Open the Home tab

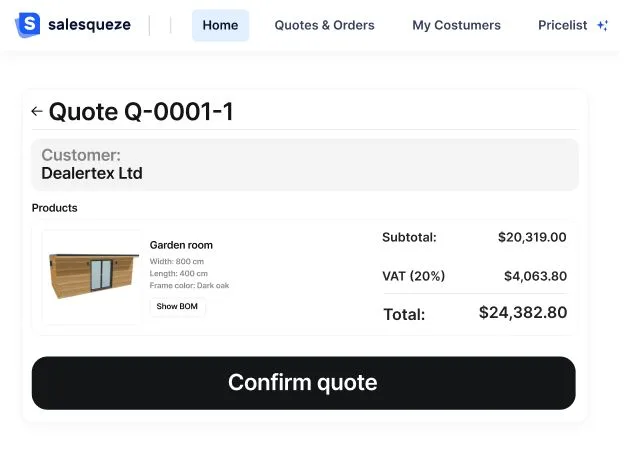pos(220,25)
